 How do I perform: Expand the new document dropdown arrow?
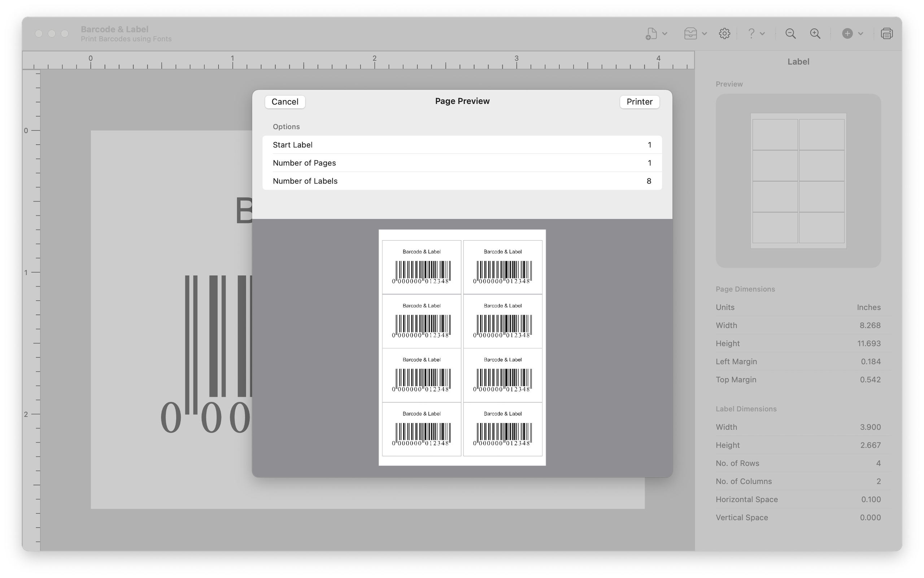(665, 34)
